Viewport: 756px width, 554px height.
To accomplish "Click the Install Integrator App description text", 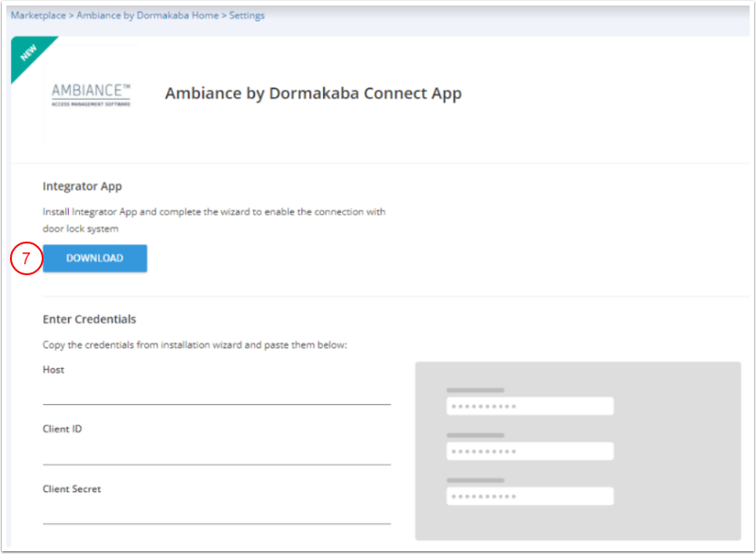I will 213,212.
